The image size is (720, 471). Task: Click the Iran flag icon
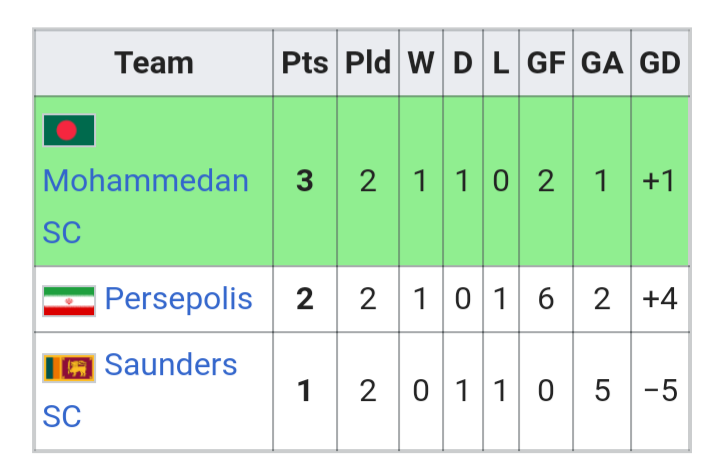pos(69,301)
